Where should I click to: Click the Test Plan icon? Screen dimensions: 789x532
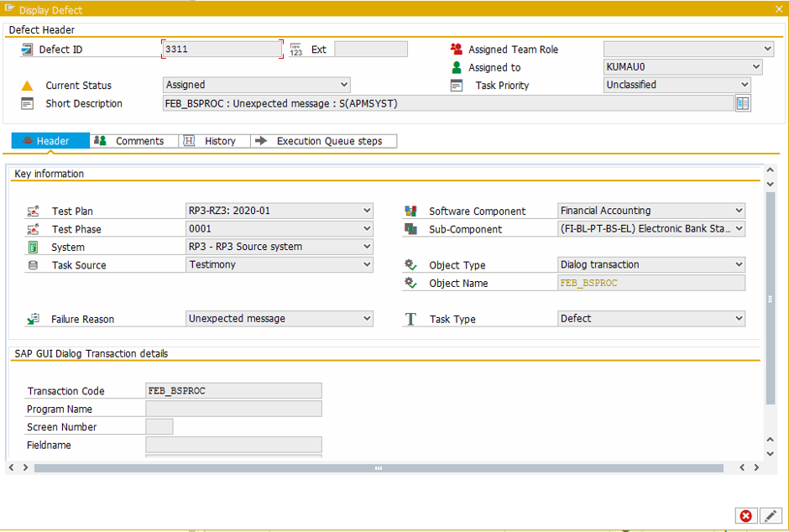33,211
